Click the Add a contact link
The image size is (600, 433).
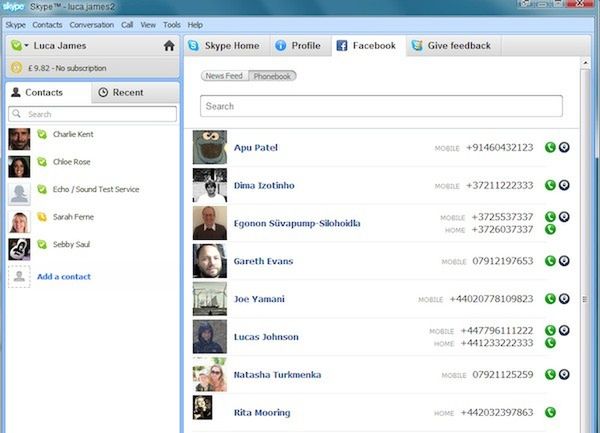[x=64, y=277]
